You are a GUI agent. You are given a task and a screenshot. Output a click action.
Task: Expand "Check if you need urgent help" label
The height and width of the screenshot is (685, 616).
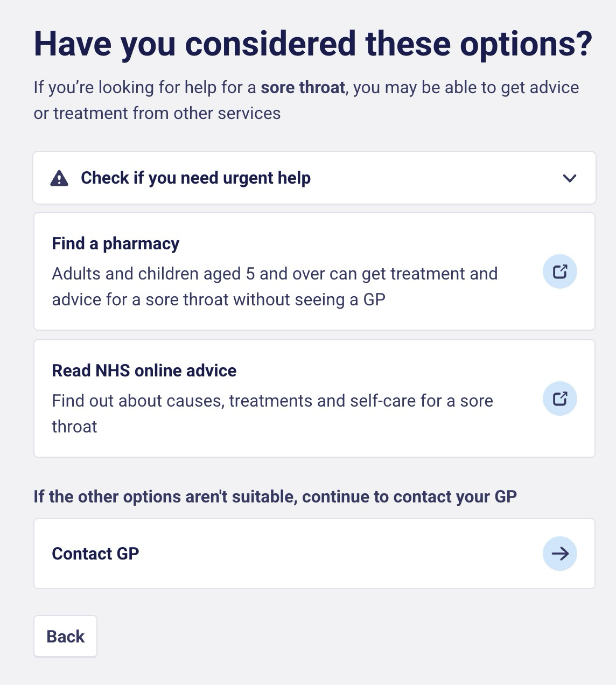(x=195, y=178)
